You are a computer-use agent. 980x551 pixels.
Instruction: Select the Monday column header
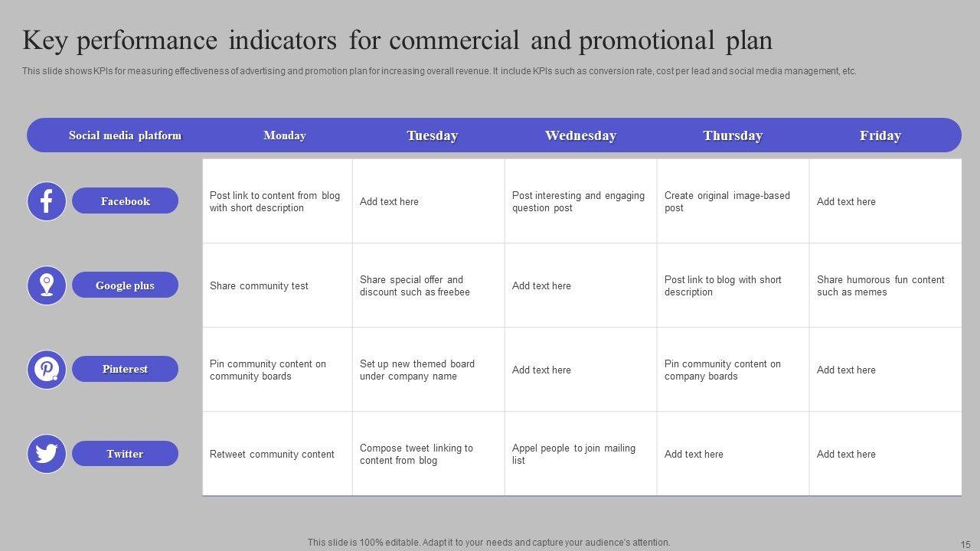[285, 135]
